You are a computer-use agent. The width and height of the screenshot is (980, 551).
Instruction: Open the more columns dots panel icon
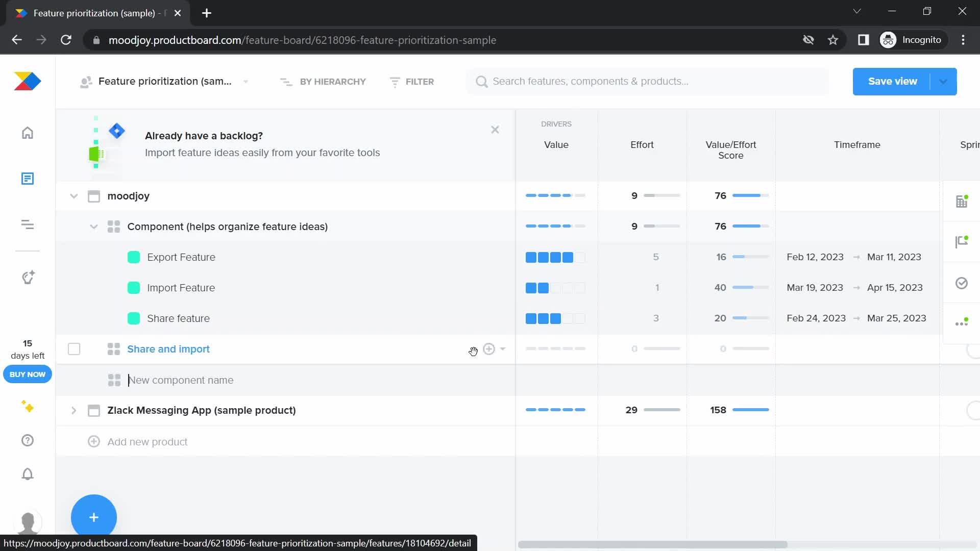click(x=962, y=322)
